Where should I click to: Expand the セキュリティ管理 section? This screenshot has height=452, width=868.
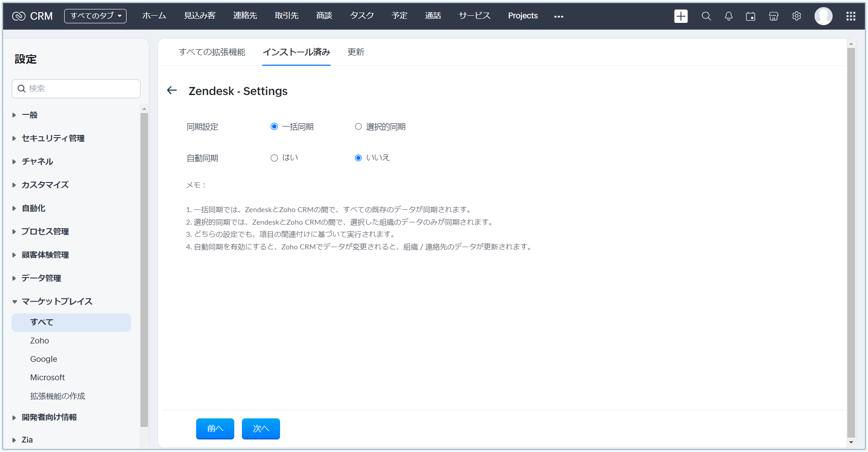coord(53,138)
